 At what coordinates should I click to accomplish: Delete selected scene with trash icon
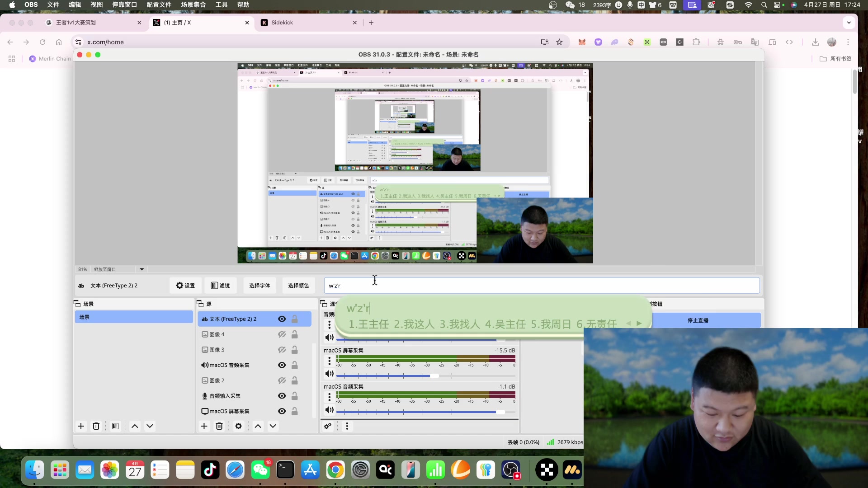click(96, 426)
